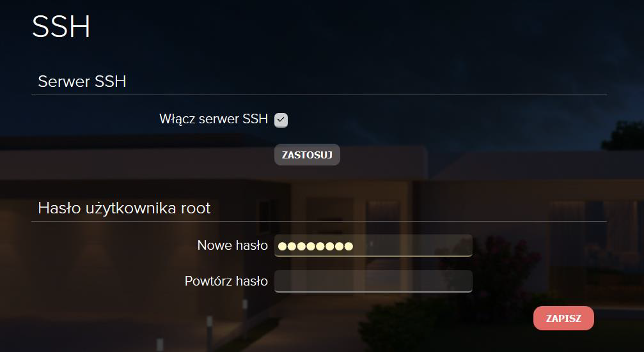Click the Powtórz hasło label
644x352 pixels.
point(226,281)
